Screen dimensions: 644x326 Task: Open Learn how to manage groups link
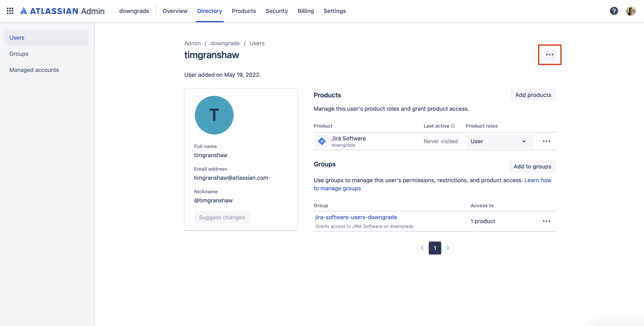[432, 184]
